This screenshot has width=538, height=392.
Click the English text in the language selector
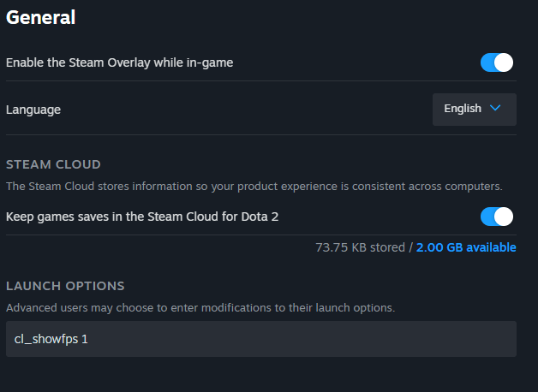tap(463, 110)
